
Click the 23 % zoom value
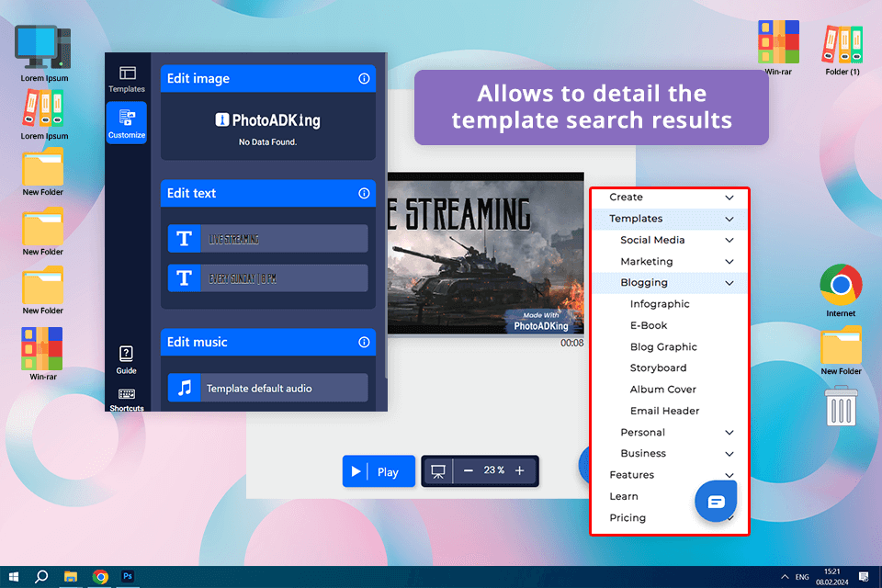pyautogui.click(x=494, y=469)
